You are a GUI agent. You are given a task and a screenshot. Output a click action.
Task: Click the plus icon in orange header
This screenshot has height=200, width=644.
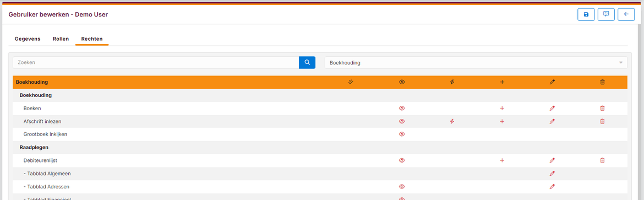(x=502, y=82)
